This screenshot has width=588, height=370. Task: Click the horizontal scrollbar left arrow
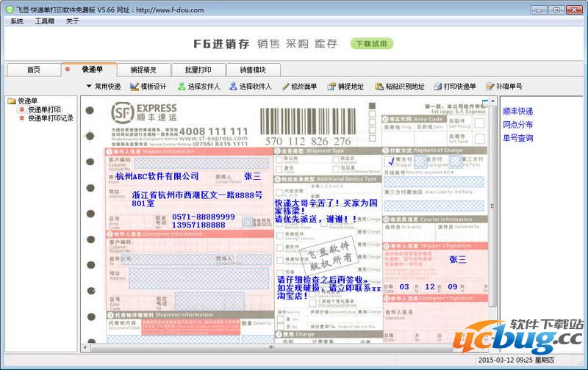click(x=85, y=347)
